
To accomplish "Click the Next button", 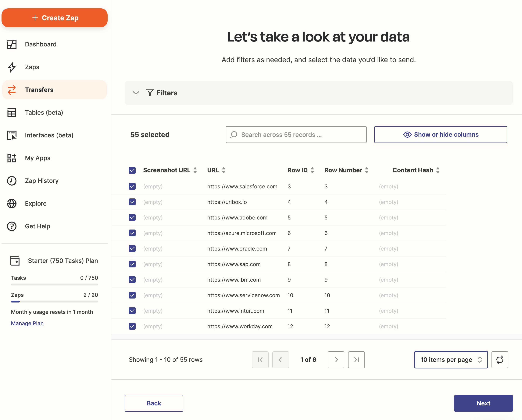I will (483, 403).
